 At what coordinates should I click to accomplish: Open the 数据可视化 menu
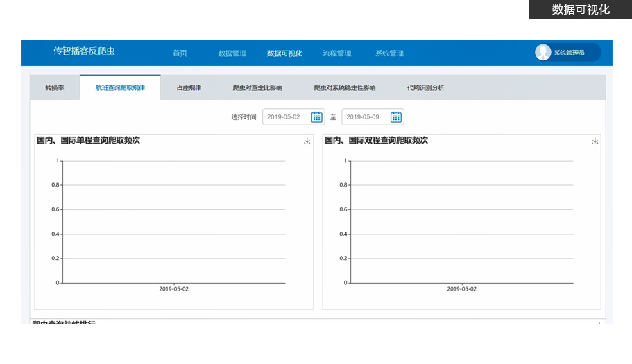coord(284,53)
